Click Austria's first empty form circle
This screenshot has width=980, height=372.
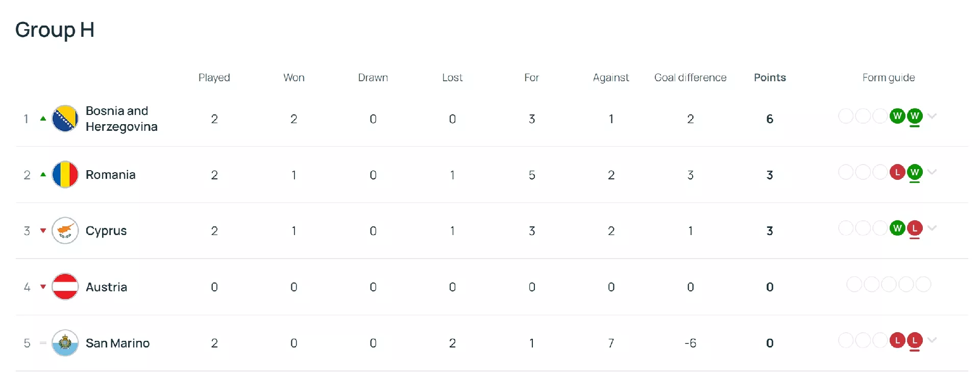(854, 284)
